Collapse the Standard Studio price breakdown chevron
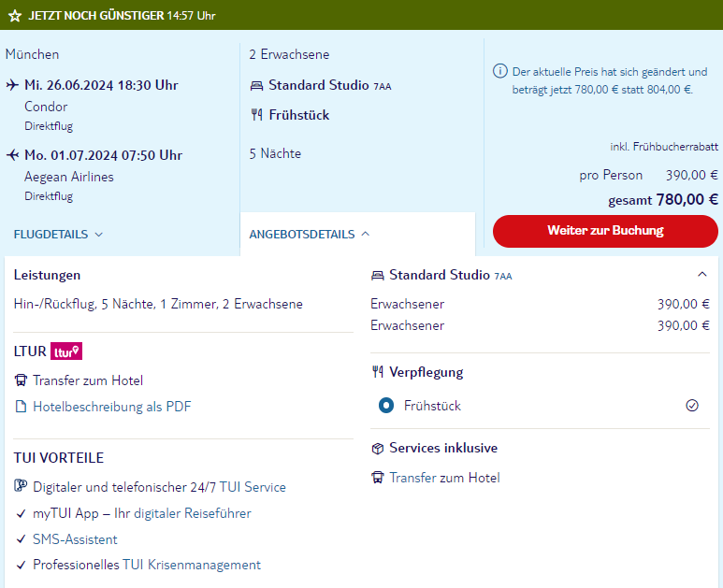723x588 pixels. pyautogui.click(x=701, y=275)
